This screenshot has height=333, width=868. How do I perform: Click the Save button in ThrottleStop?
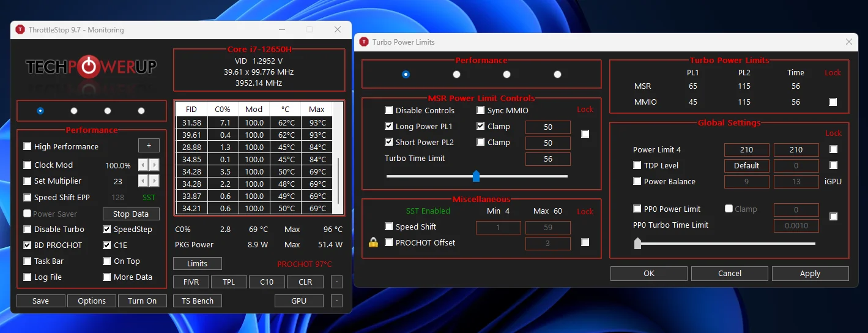pyautogui.click(x=40, y=301)
